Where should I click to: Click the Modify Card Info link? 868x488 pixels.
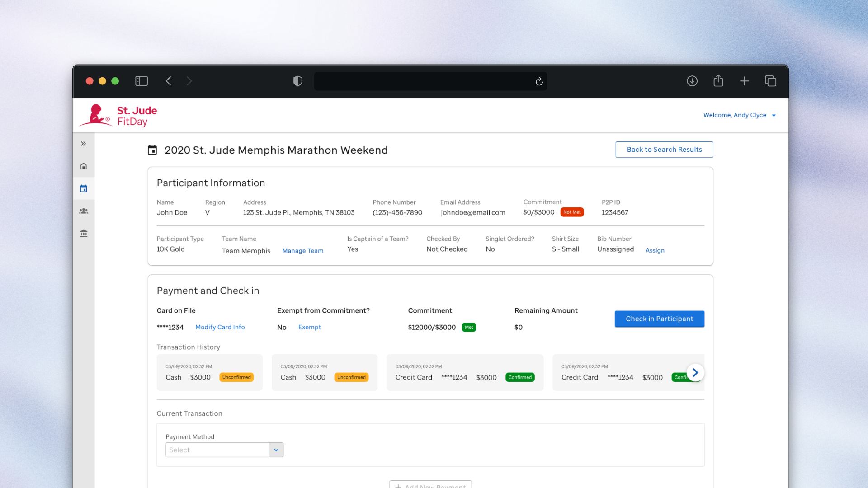(220, 327)
